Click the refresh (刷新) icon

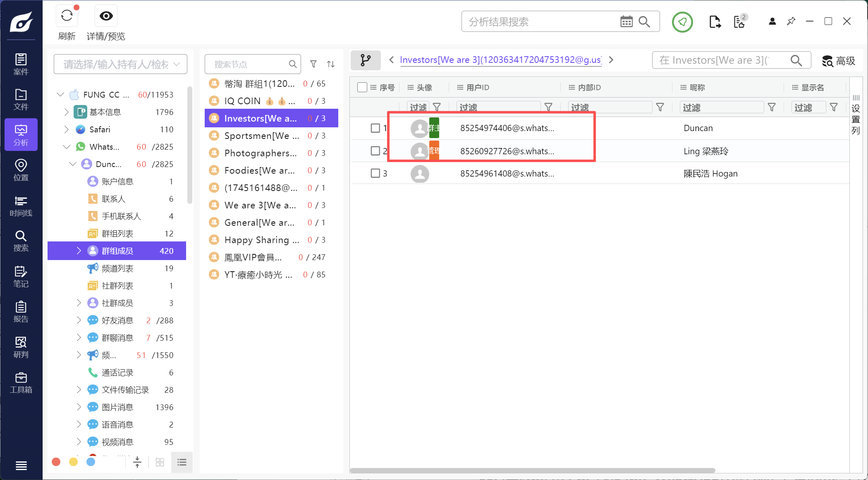point(67,17)
